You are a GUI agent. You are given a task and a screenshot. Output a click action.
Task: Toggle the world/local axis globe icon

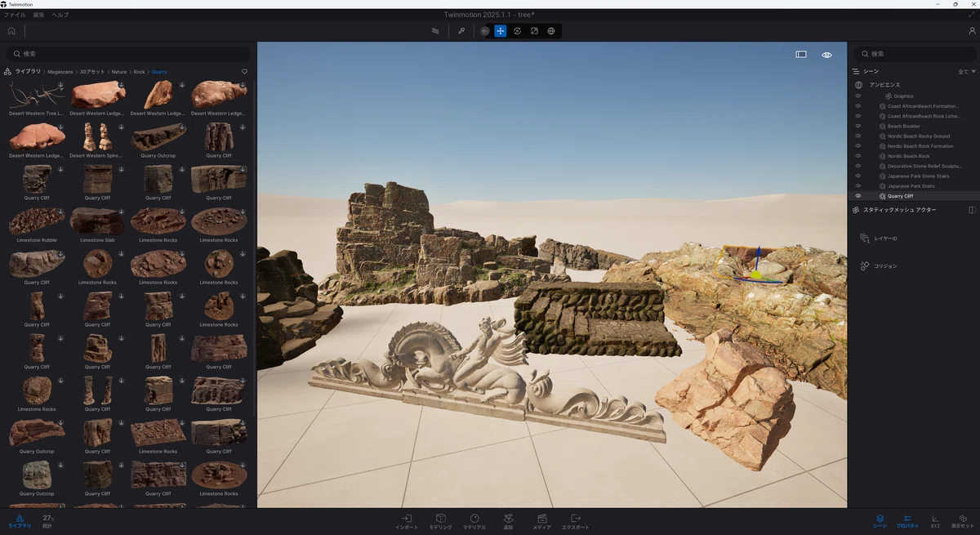pos(551,31)
